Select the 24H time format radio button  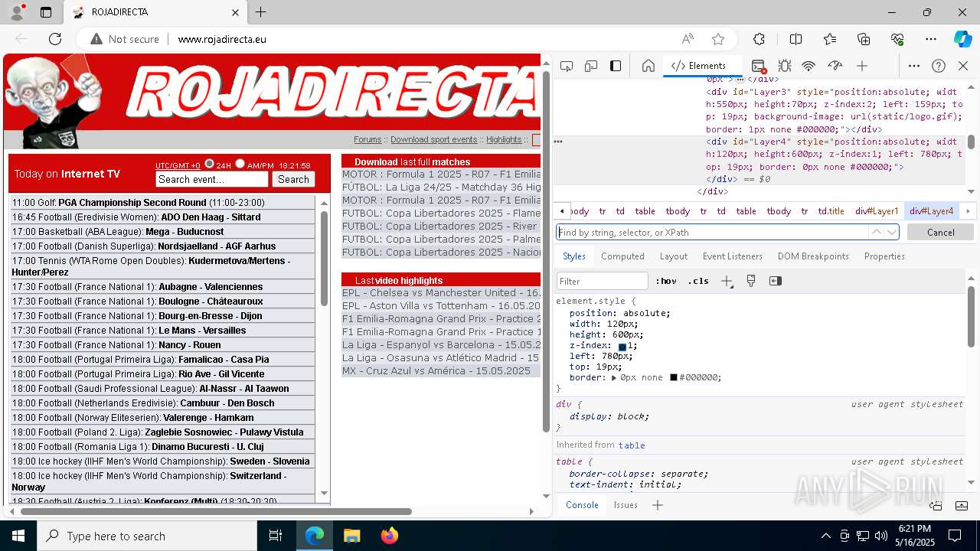[209, 164]
